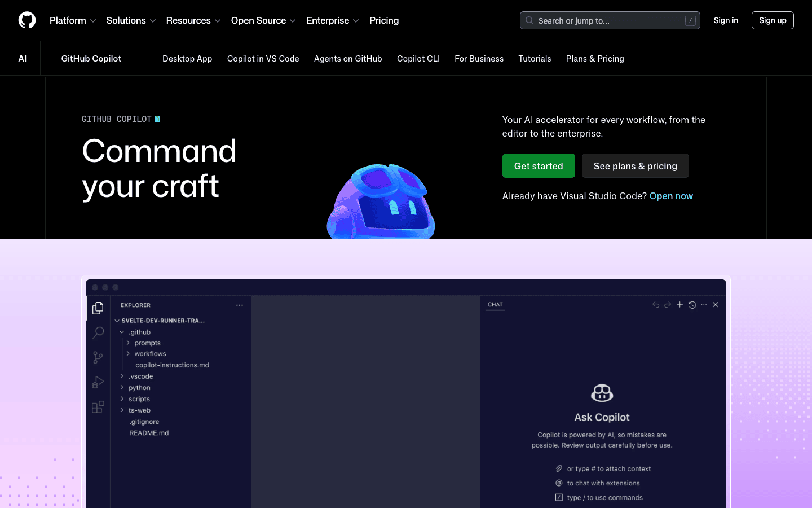Click the Copilot mascot robot illustration
Screen dimensions: 812x508
pyautogui.click(x=381, y=202)
